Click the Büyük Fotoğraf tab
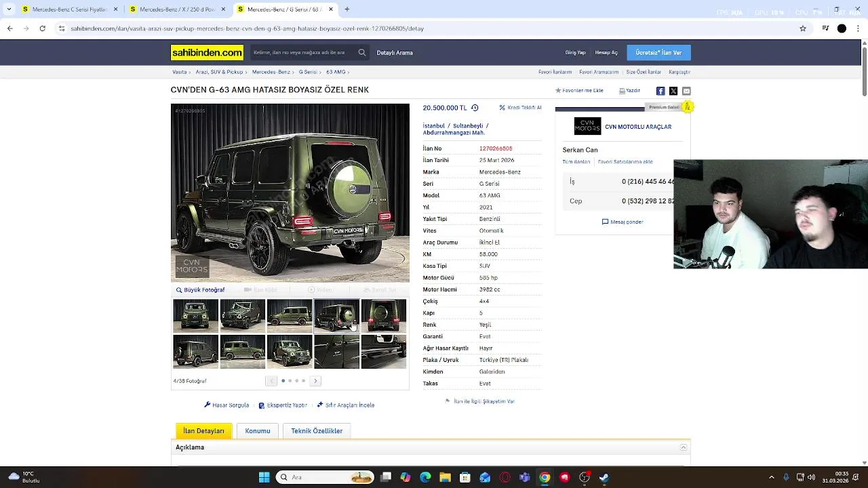Image resolution: width=868 pixels, height=488 pixels. tap(200, 290)
